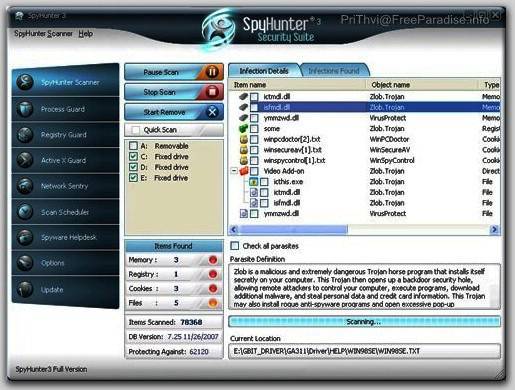Viewport: 515px width, 390px height.
Task: Open Options in the sidebar
Action: click(65, 263)
